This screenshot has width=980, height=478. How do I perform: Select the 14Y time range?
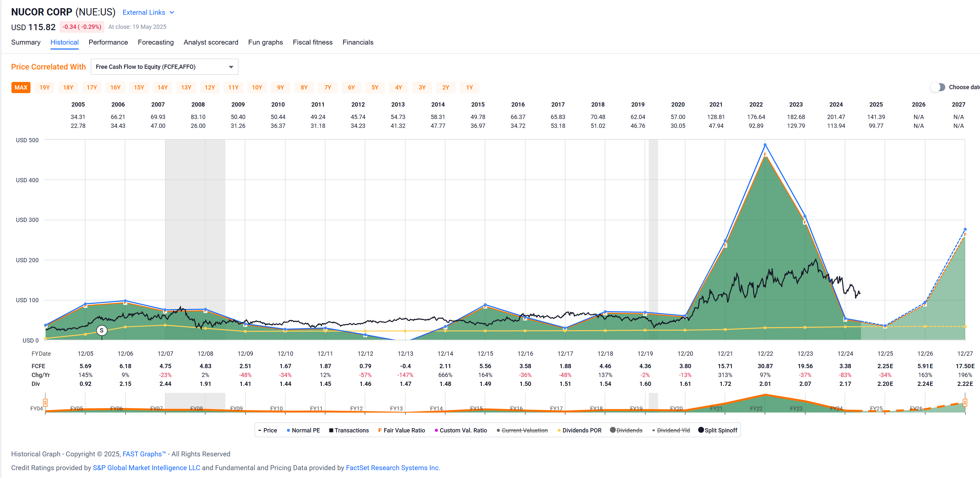click(x=162, y=88)
